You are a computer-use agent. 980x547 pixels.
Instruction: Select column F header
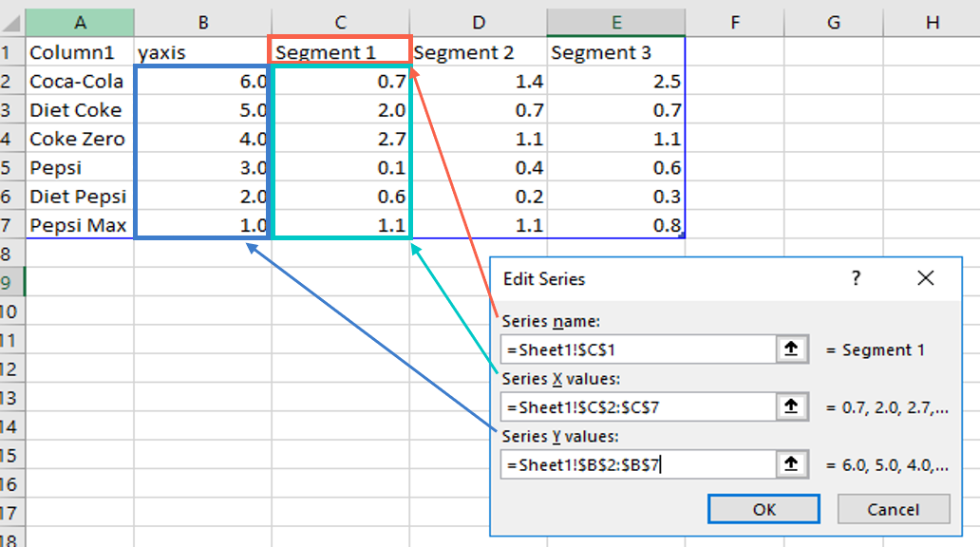click(x=735, y=23)
